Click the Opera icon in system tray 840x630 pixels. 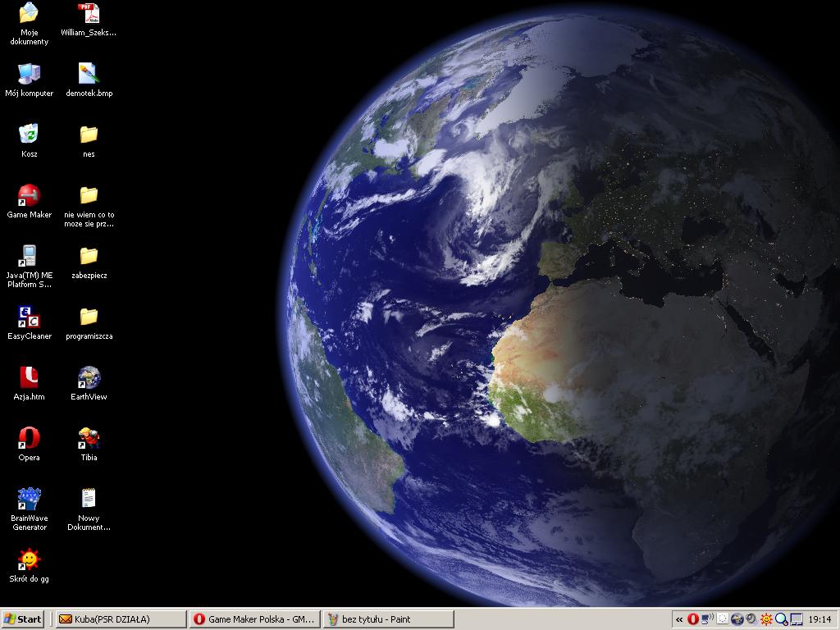[693, 619]
